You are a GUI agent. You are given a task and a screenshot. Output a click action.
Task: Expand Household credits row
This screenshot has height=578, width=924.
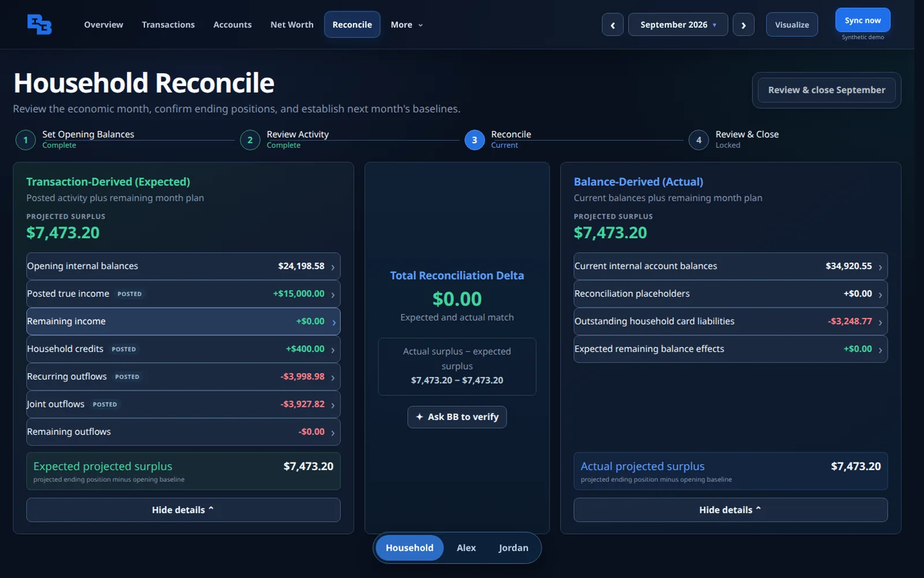[183, 349]
